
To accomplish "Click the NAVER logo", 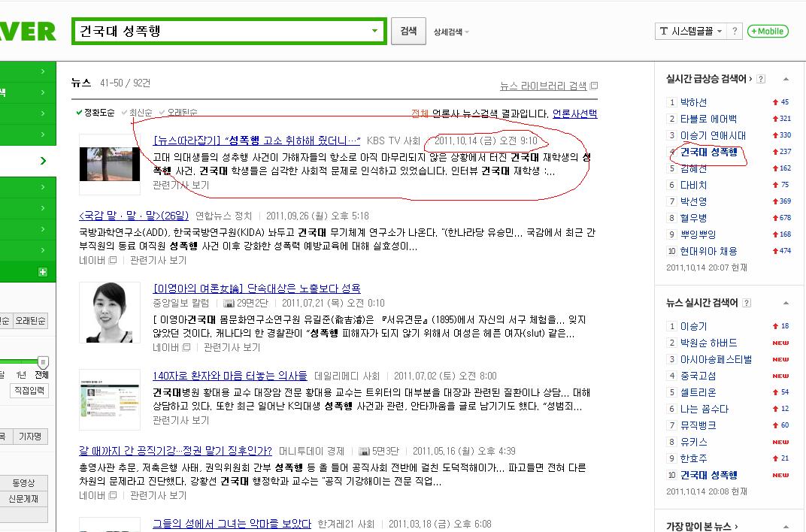I will pyautogui.click(x=27, y=32).
